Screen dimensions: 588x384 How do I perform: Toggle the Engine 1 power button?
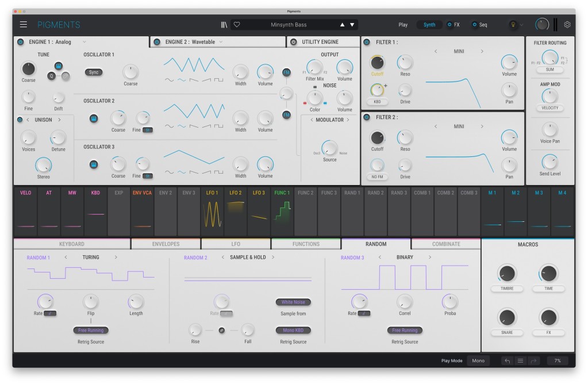click(21, 42)
